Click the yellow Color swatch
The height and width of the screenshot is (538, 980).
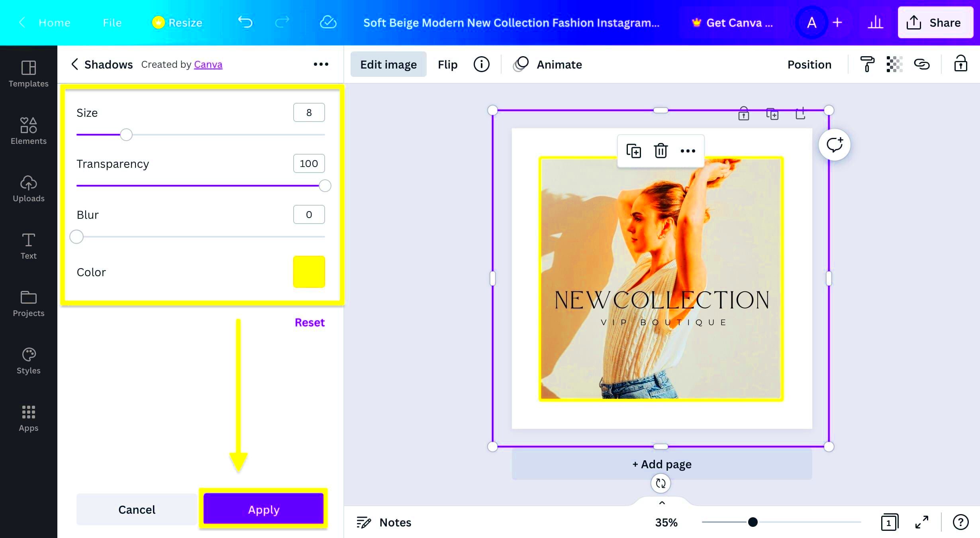pos(309,272)
